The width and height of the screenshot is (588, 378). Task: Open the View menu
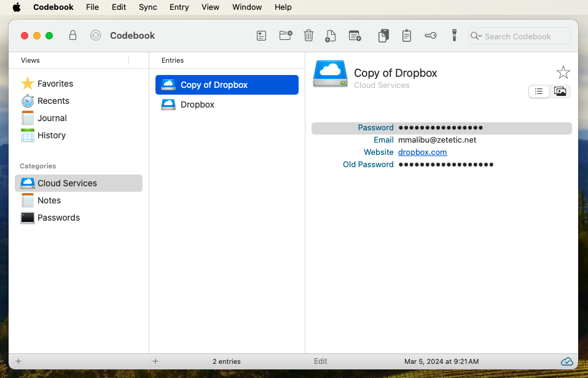tap(210, 7)
